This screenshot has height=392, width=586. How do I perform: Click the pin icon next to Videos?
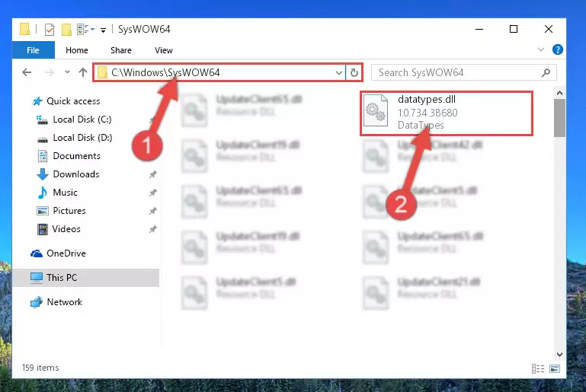click(153, 229)
